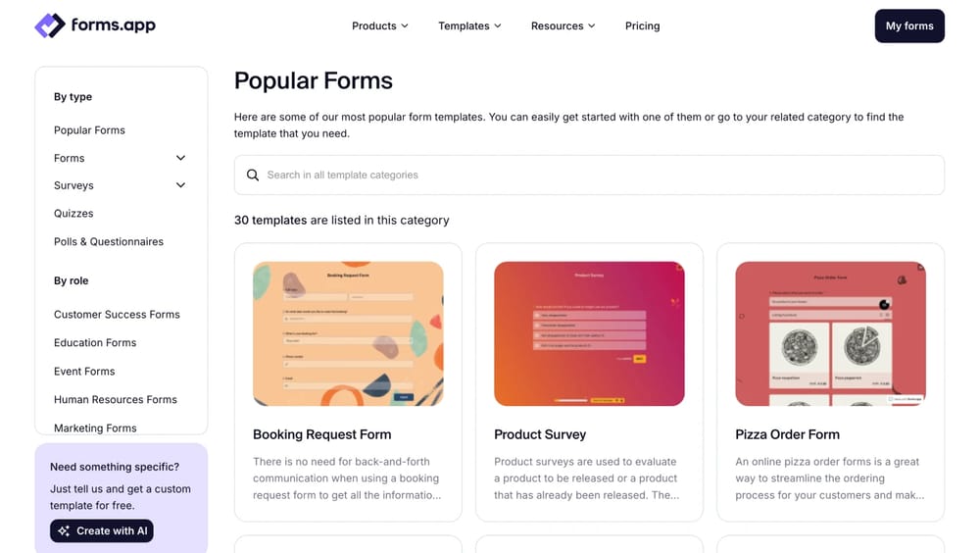
Task: Expand the Surveys category chevron
Action: pyautogui.click(x=180, y=185)
